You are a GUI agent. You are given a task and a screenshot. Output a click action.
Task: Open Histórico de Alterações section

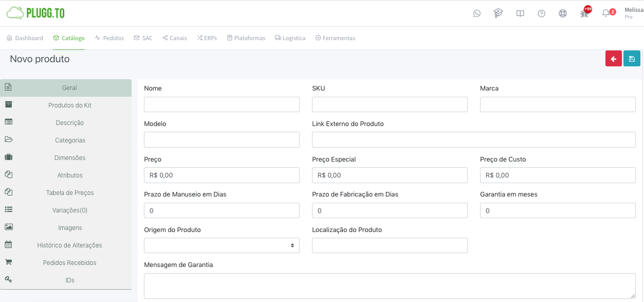pos(69,245)
